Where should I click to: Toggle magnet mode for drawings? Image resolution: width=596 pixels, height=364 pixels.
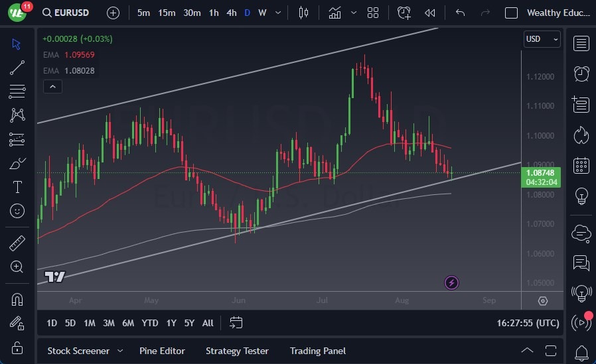(x=17, y=299)
